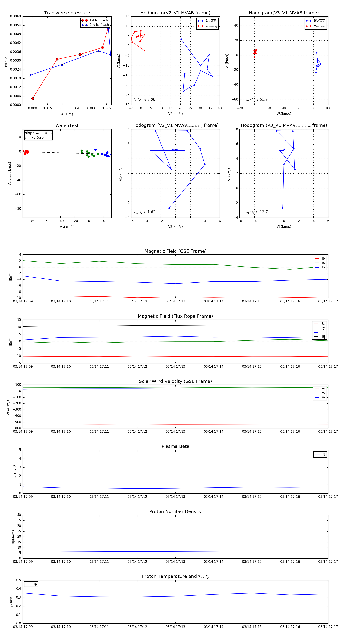
Task: Click the "Vsw(km/s)" y-axis label
Action: coord(8,407)
